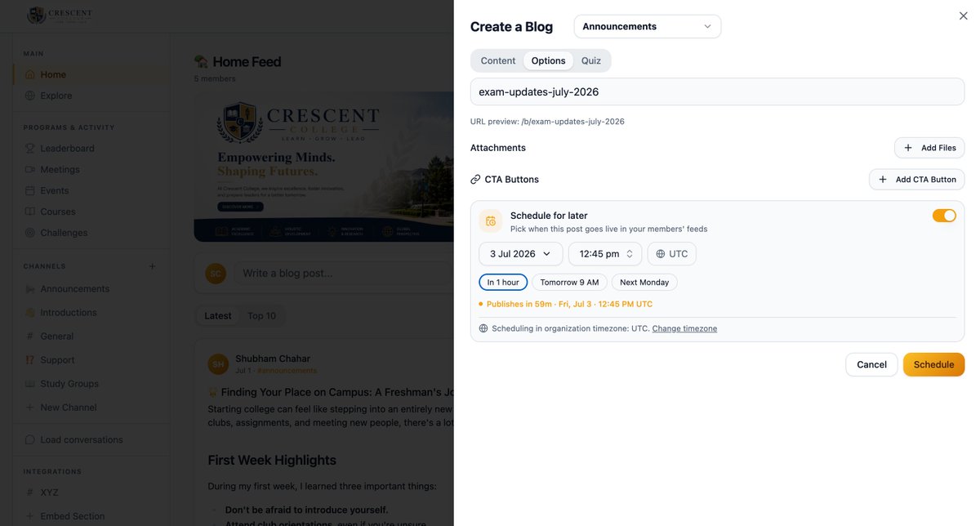Open Shubham Chahar's profile name
This screenshot has width=980, height=526.
(x=273, y=359)
